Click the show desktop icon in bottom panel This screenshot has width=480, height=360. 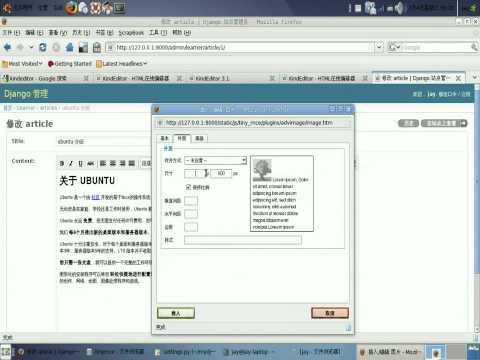tap(5, 352)
